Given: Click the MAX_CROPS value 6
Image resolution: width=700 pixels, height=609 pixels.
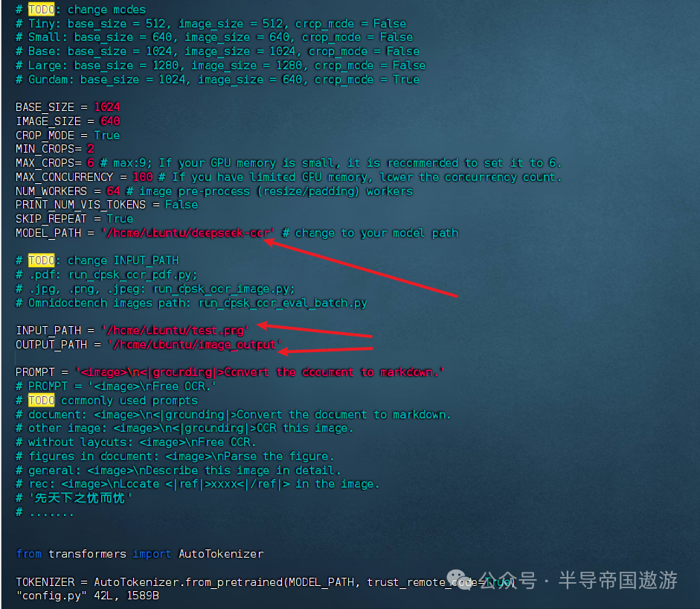Looking at the screenshot, I should (90, 163).
